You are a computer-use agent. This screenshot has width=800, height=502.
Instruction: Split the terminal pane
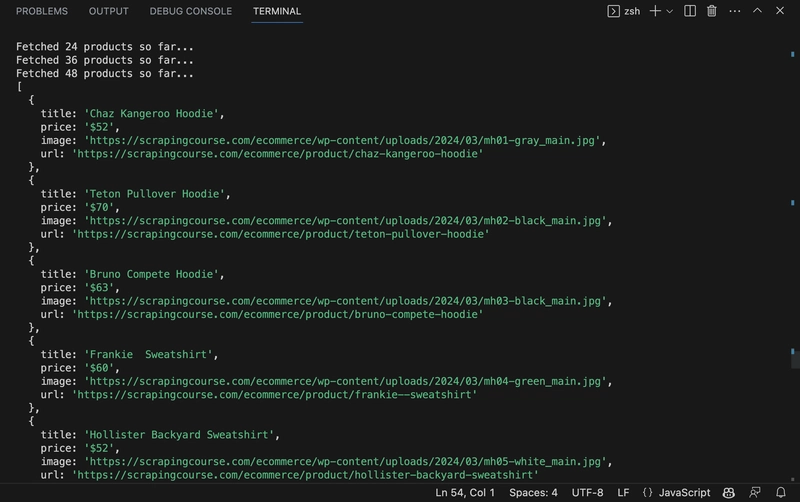click(x=690, y=11)
